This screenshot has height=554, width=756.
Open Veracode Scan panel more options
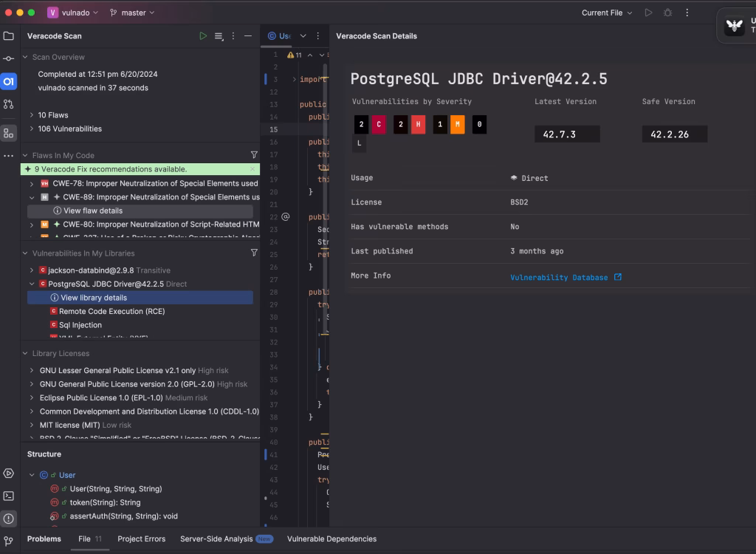coord(233,36)
